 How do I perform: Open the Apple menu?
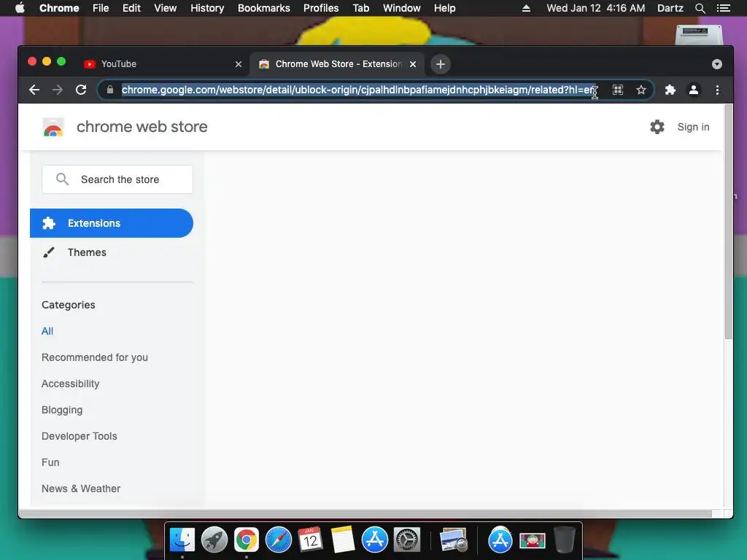(20, 8)
